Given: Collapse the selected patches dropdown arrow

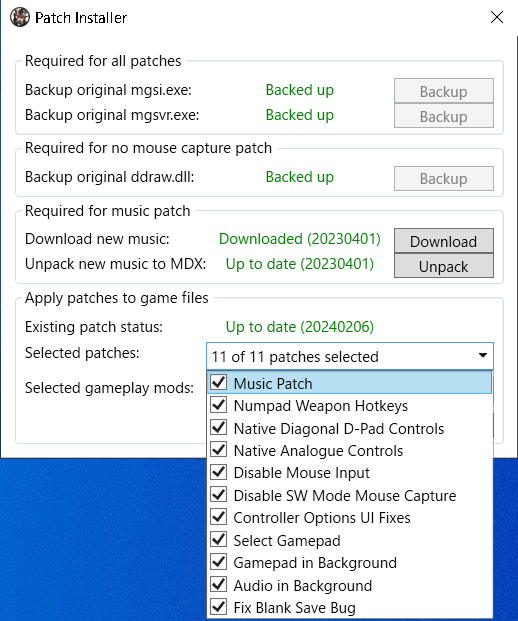Looking at the screenshot, I should [483, 355].
